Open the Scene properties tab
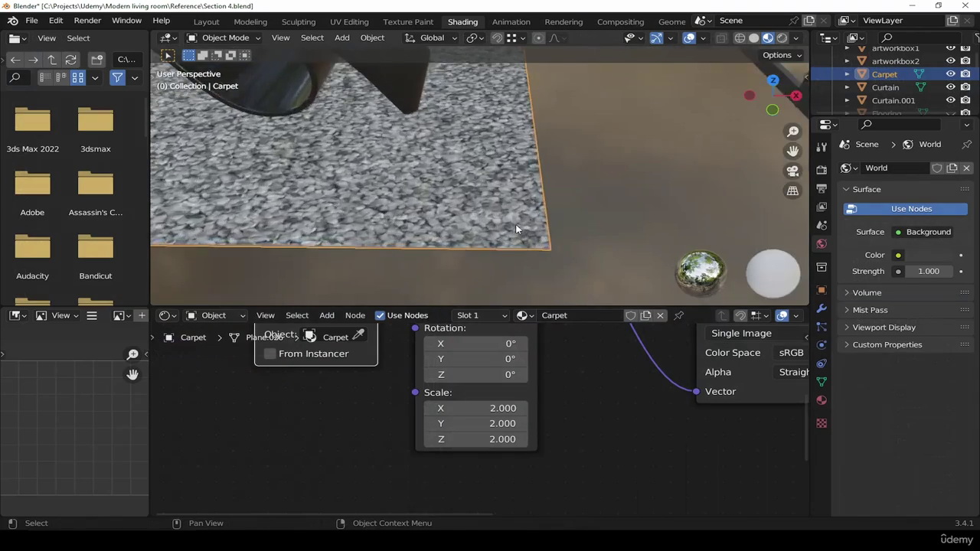The image size is (980, 551). tap(822, 225)
